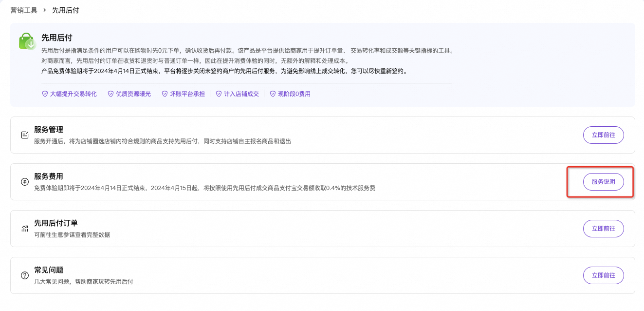Click 立即前往 next to 服务管理
Viewport: 644px width, 311px height.
coord(603,135)
